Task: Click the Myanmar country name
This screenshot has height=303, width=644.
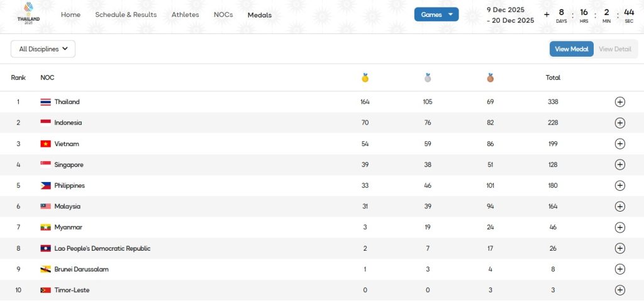Action: (x=69, y=227)
